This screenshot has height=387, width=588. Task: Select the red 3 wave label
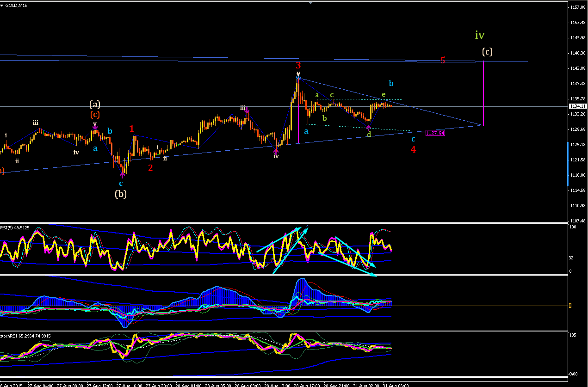[x=298, y=65]
